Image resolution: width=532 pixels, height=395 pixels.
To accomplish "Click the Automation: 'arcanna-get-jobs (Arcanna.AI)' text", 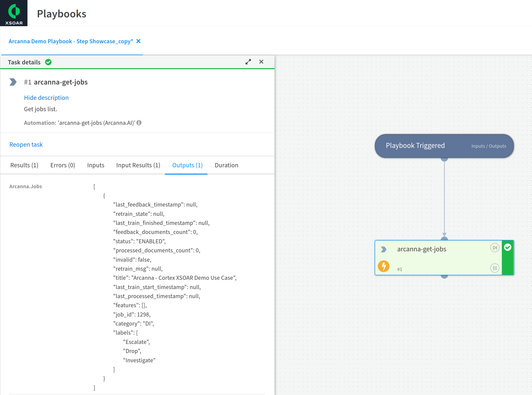I will (x=79, y=123).
